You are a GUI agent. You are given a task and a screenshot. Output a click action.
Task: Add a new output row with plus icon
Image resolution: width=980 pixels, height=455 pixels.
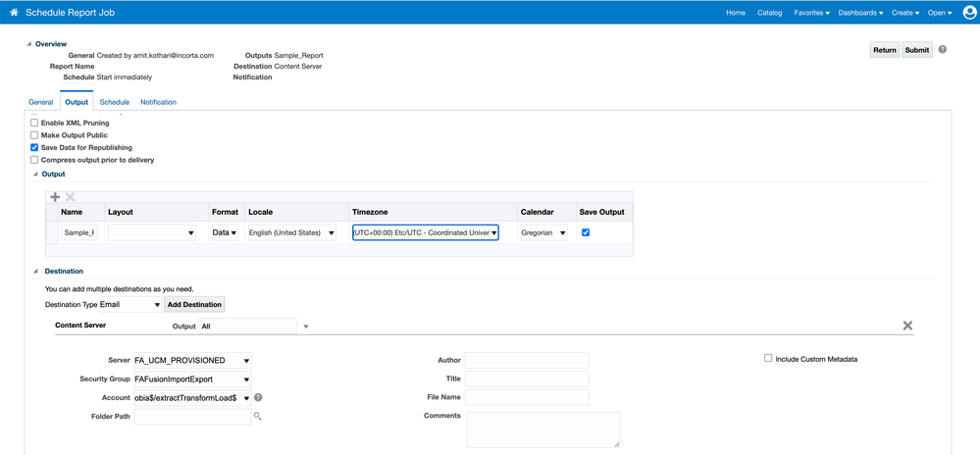click(x=55, y=197)
